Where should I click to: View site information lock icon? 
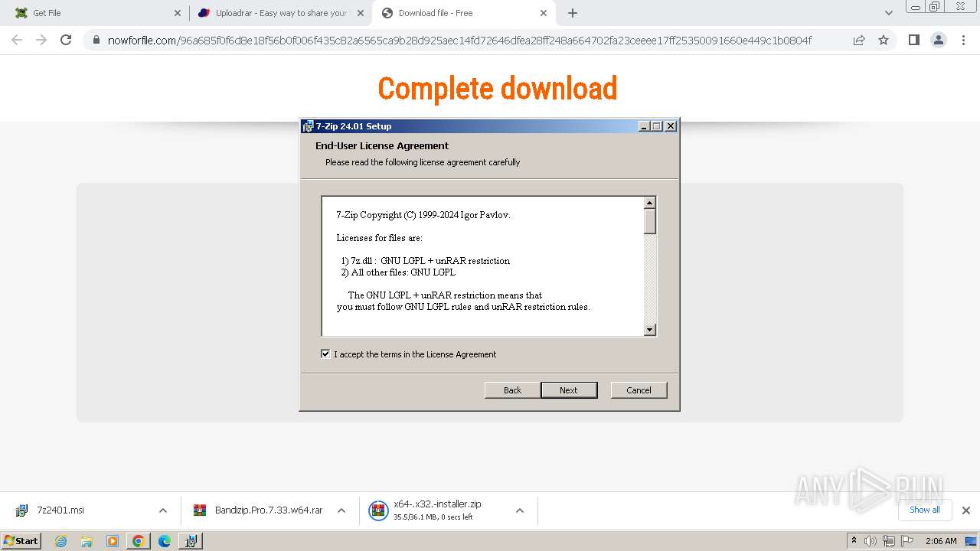(96, 40)
